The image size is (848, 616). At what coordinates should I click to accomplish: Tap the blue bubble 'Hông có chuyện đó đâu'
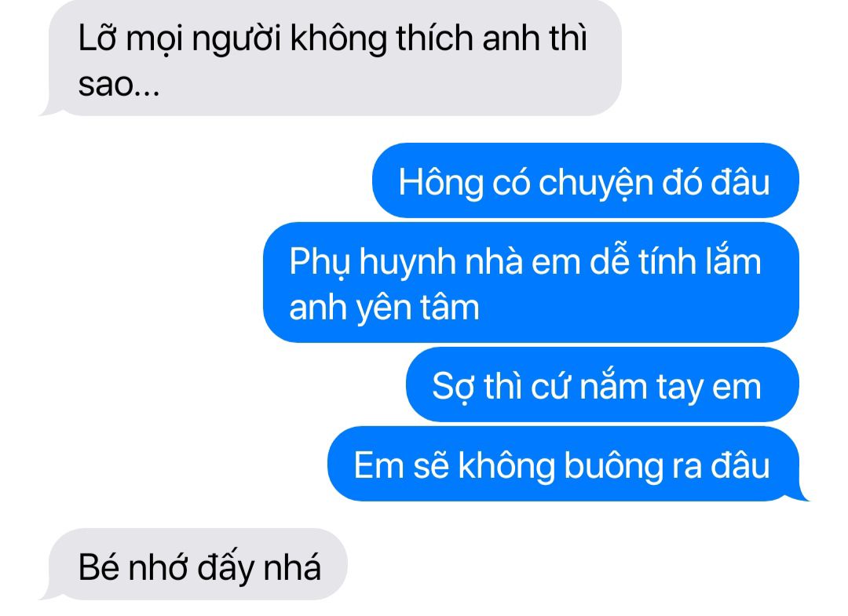(x=585, y=180)
